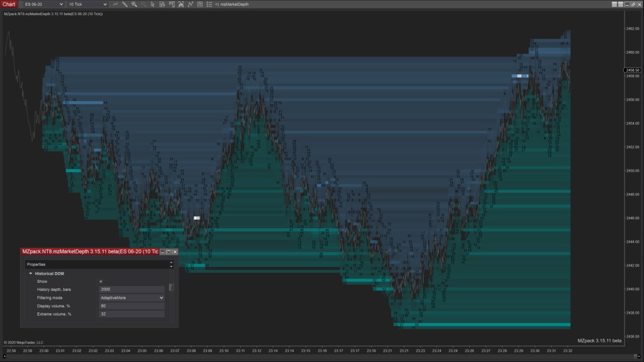Click the 22:58 time axis label
The image size is (644, 362).
coord(11,351)
